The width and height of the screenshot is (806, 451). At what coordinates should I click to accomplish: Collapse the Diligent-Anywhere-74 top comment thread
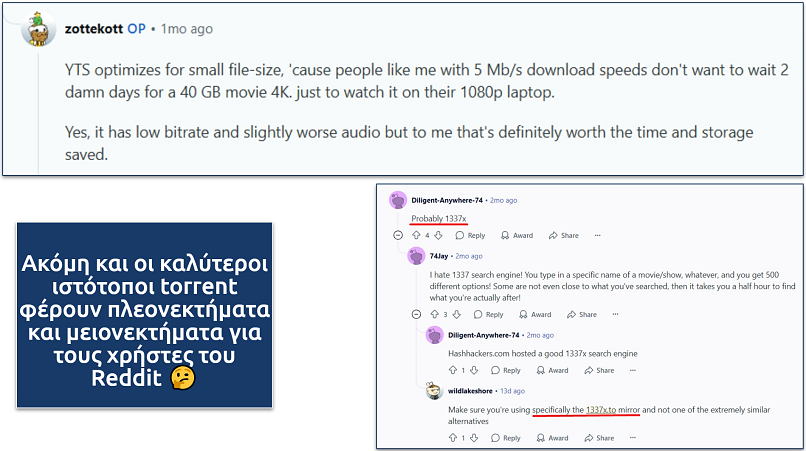pyautogui.click(x=398, y=236)
